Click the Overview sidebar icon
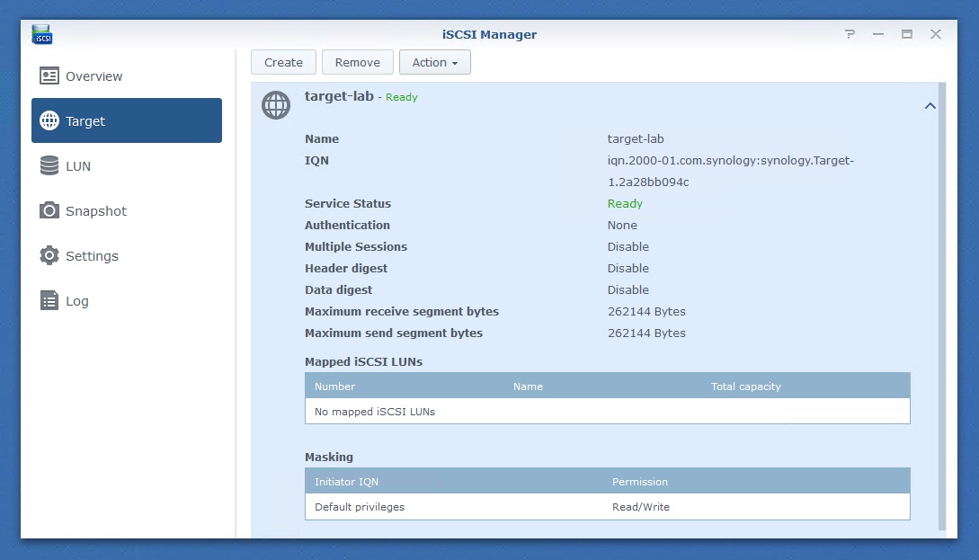The width and height of the screenshot is (979, 560). (49, 76)
